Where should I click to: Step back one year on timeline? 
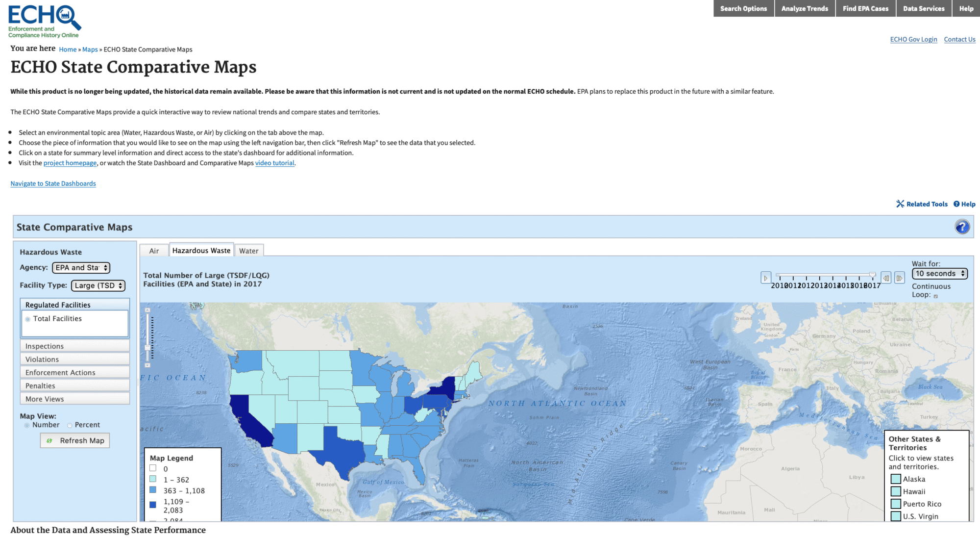pos(886,278)
